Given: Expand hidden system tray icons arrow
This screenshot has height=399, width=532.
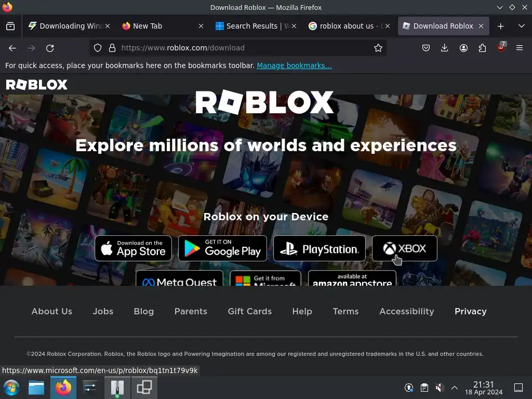Looking at the screenshot, I should point(455,388).
